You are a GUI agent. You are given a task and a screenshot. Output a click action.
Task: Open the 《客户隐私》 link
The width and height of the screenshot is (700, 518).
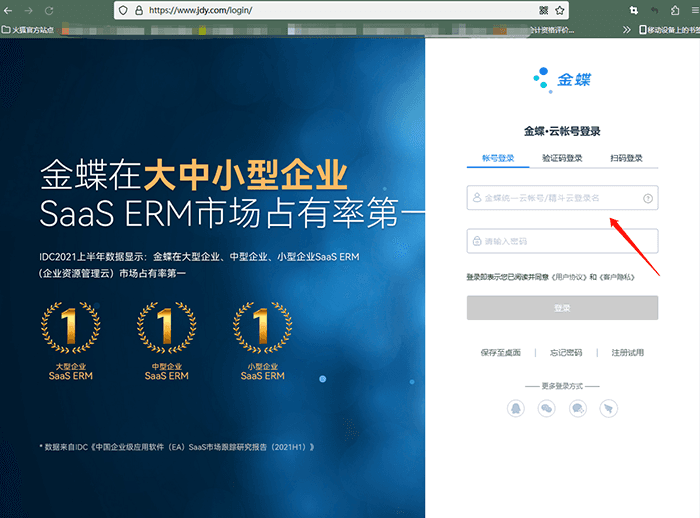[617, 277]
